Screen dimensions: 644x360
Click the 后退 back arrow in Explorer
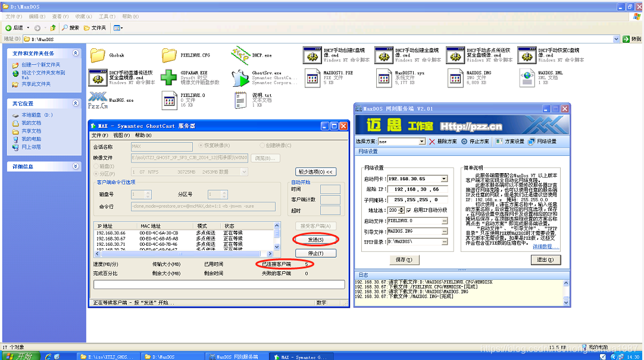[x=14, y=28]
